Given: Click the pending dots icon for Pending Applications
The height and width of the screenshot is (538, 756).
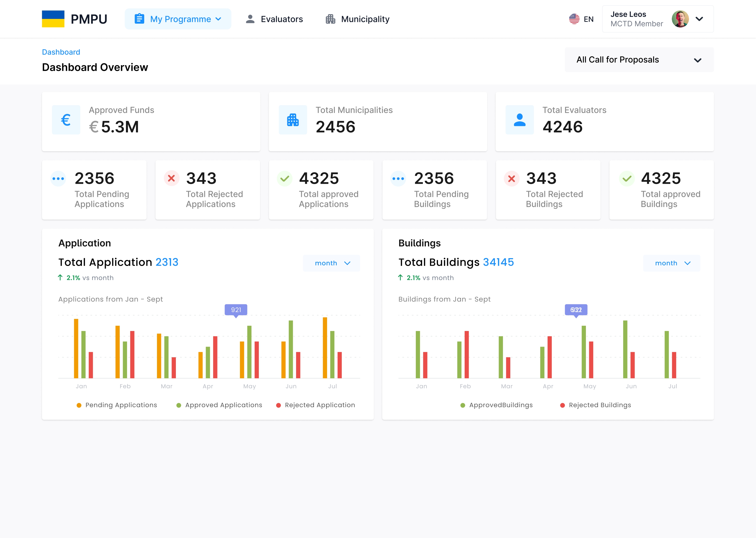Looking at the screenshot, I should pos(58,178).
